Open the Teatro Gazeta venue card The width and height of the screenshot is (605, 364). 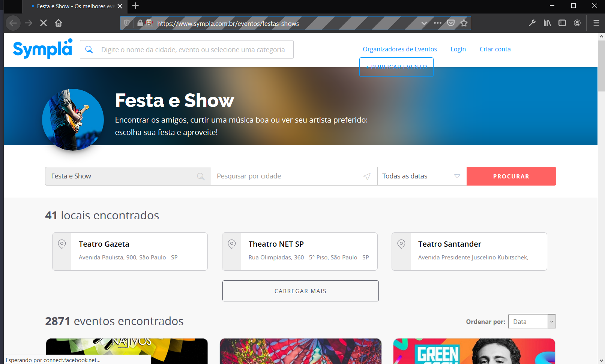point(130,252)
